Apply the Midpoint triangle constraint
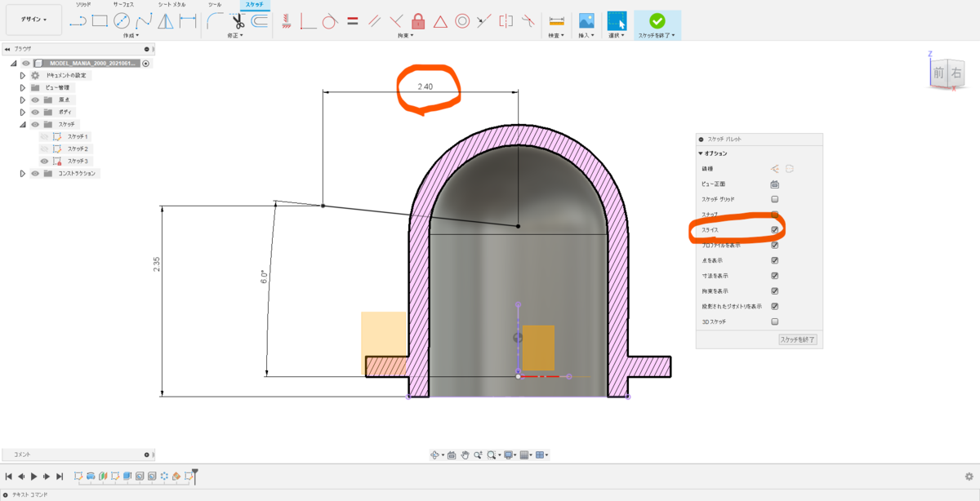Viewport: 980px width, 501px height. 440,21
